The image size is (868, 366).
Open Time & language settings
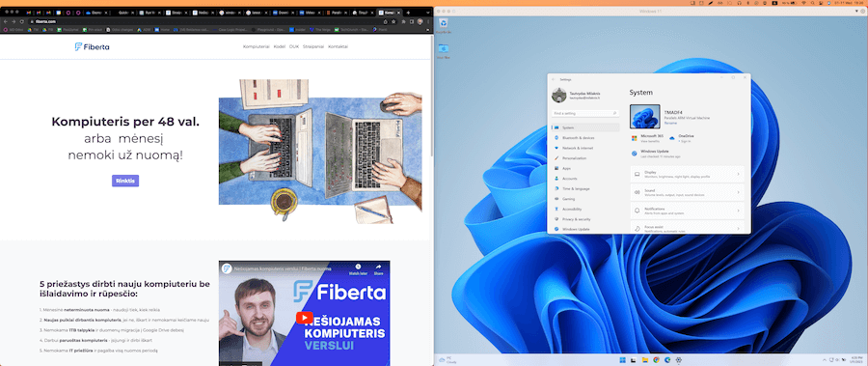[x=585, y=188]
